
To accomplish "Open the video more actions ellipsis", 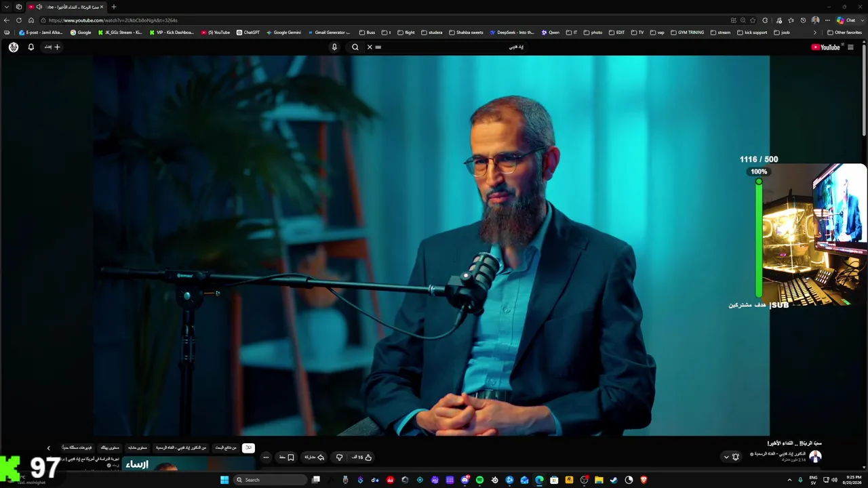I will click(x=266, y=457).
